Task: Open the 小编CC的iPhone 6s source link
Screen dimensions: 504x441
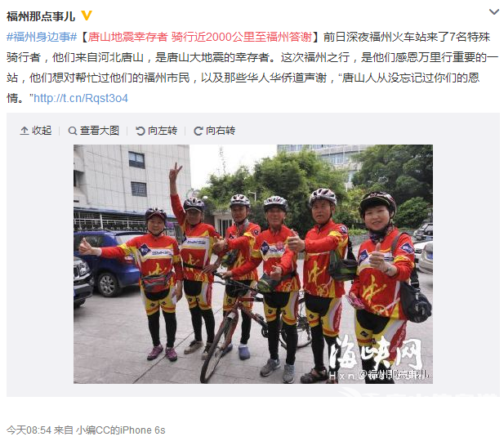Action: click(x=121, y=430)
